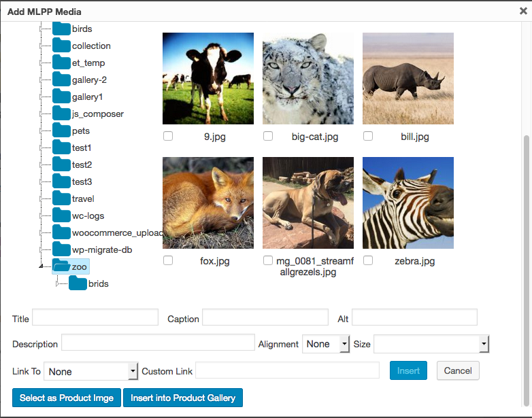Open the birds folder icon
Screen dimensions: 532x418
click(x=62, y=29)
